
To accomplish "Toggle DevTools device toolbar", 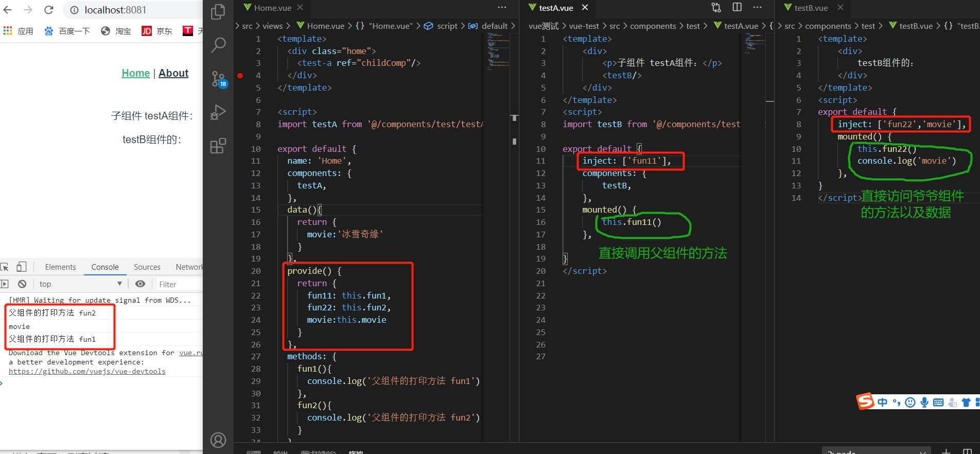I will coord(21,267).
